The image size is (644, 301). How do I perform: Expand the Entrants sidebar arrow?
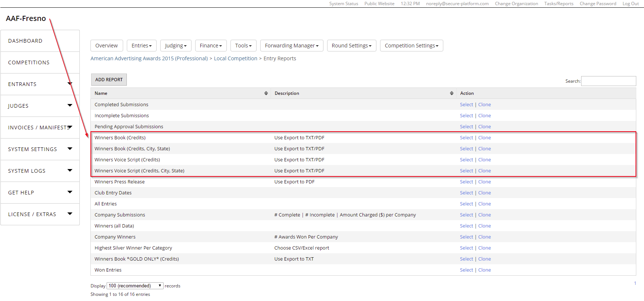70,84
